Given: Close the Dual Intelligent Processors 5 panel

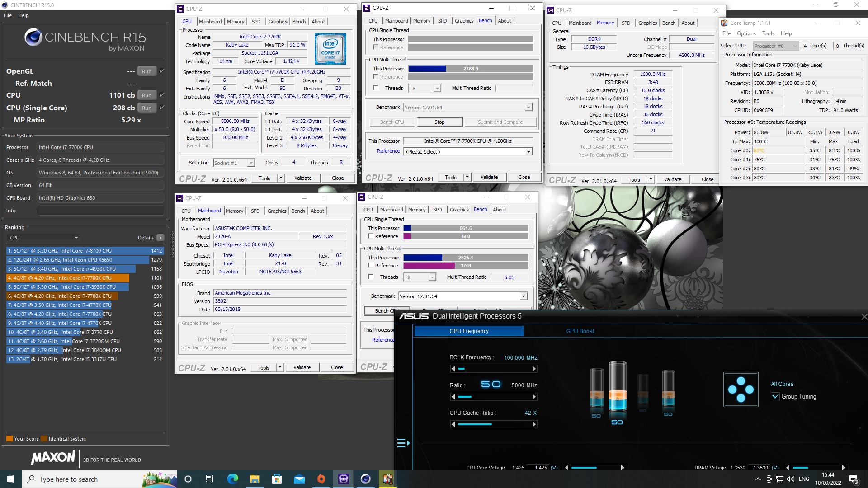Looking at the screenshot, I should 864,317.
